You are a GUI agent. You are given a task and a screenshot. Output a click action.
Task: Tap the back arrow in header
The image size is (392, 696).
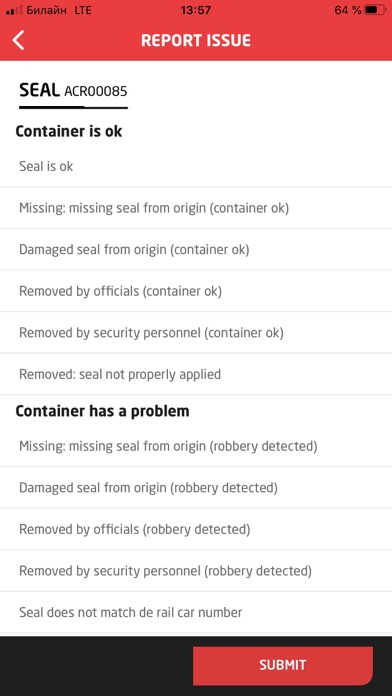pyautogui.click(x=18, y=40)
